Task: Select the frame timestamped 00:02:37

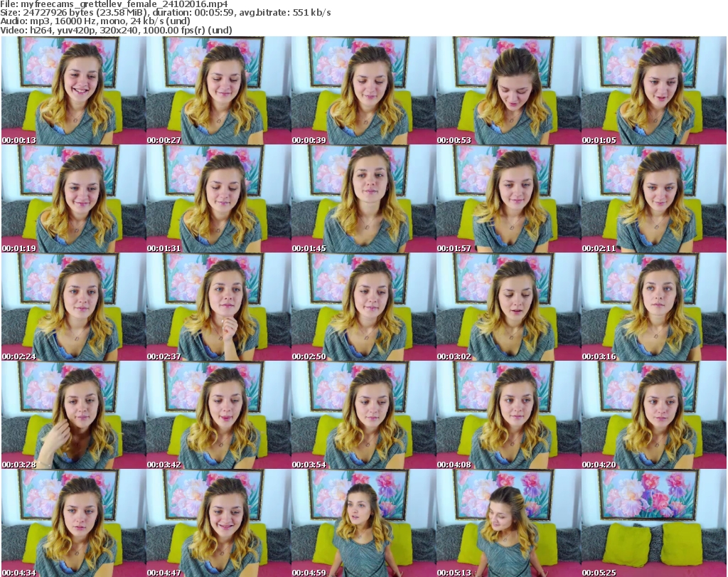Action: point(218,307)
